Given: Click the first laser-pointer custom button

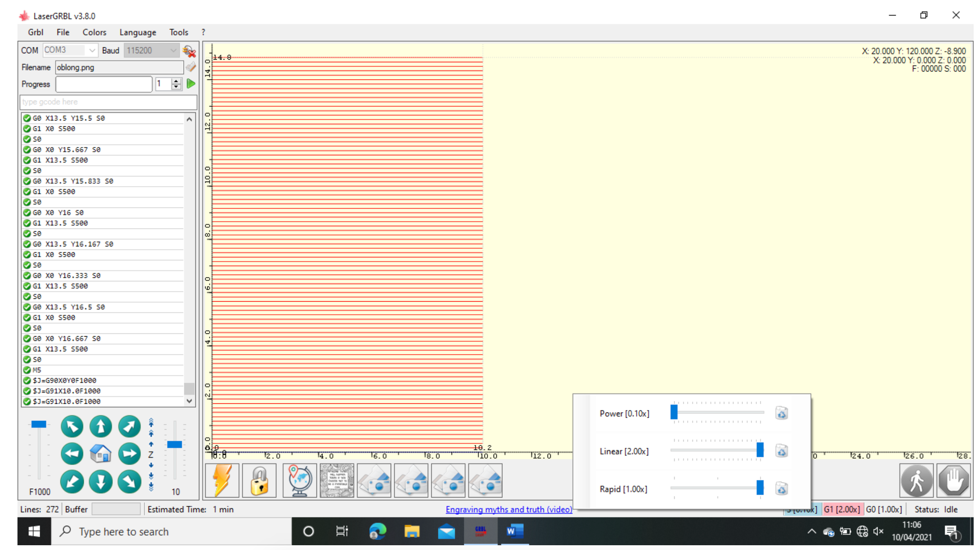Looking at the screenshot, I should tap(374, 480).
